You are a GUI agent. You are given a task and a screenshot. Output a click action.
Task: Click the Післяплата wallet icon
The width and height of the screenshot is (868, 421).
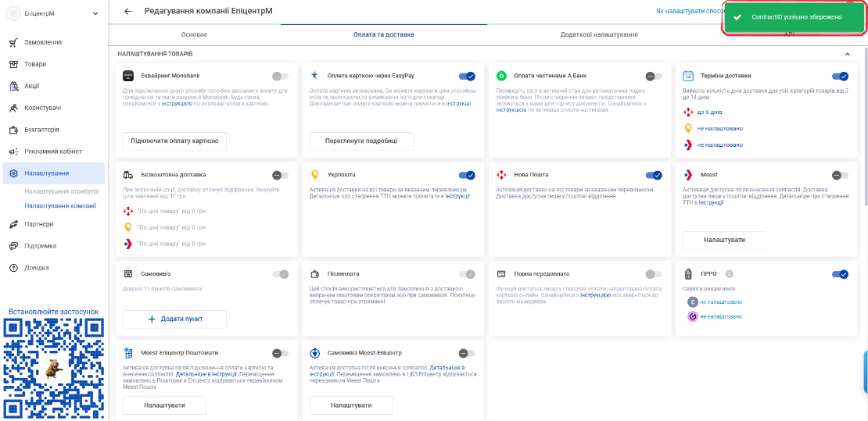point(315,274)
